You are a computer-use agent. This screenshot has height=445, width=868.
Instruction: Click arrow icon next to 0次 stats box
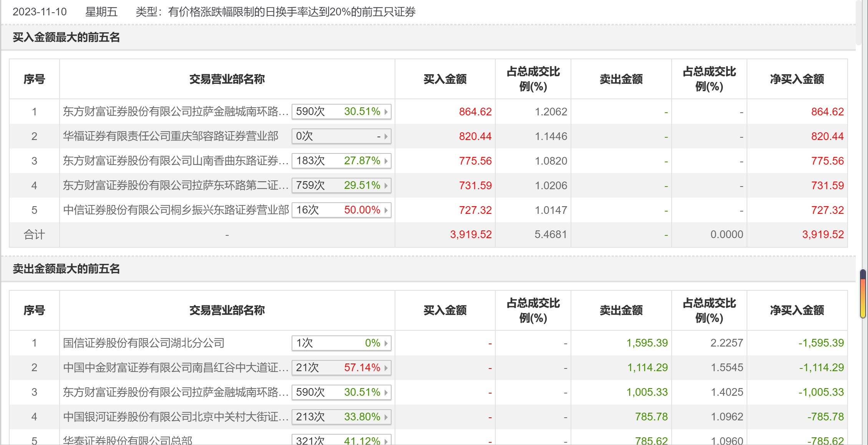click(386, 136)
